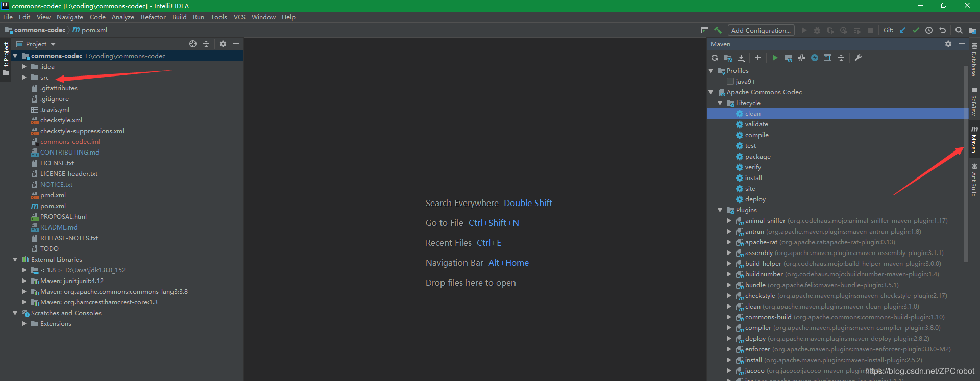Collapse Maven Lifecycle node
Image resolution: width=980 pixels, height=381 pixels.
[x=720, y=103]
